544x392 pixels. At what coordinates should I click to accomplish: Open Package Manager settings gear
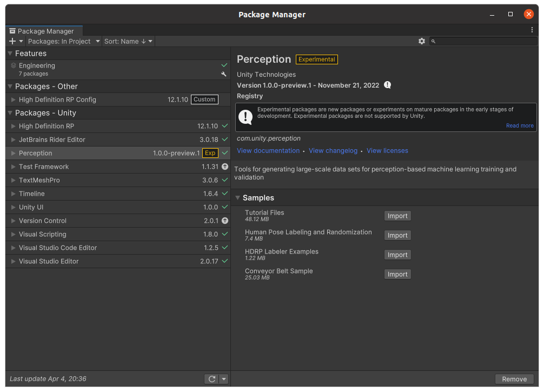422,41
